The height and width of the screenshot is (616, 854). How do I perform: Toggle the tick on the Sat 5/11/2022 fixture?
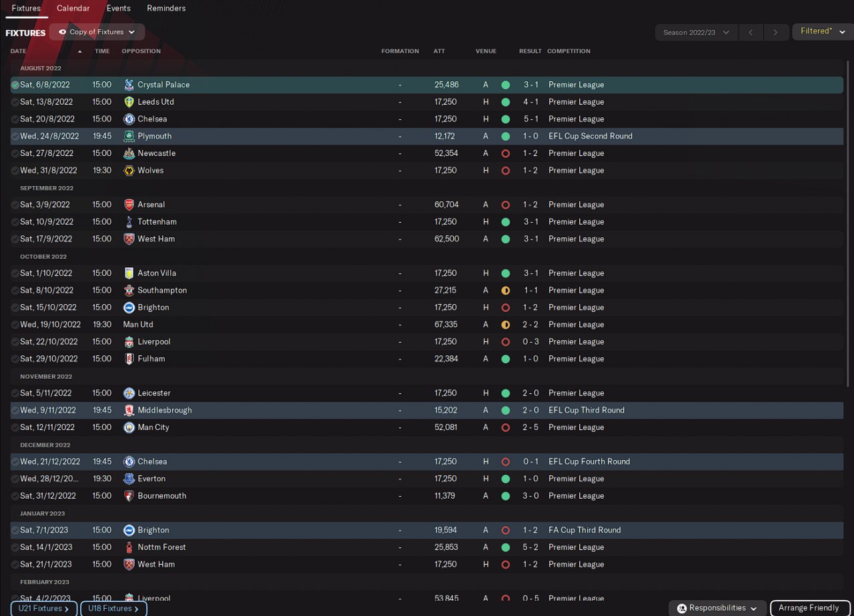pyautogui.click(x=15, y=393)
